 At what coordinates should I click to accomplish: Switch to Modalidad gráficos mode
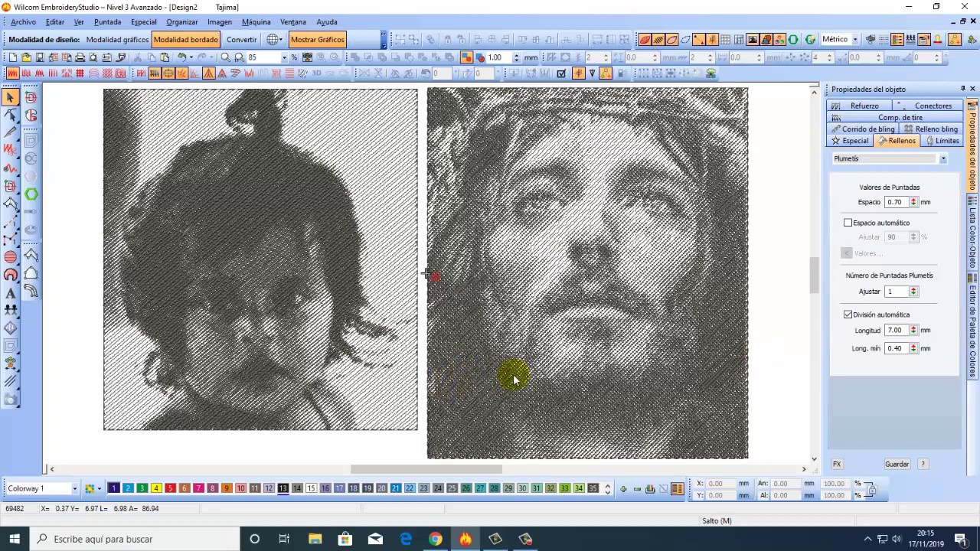click(x=117, y=39)
